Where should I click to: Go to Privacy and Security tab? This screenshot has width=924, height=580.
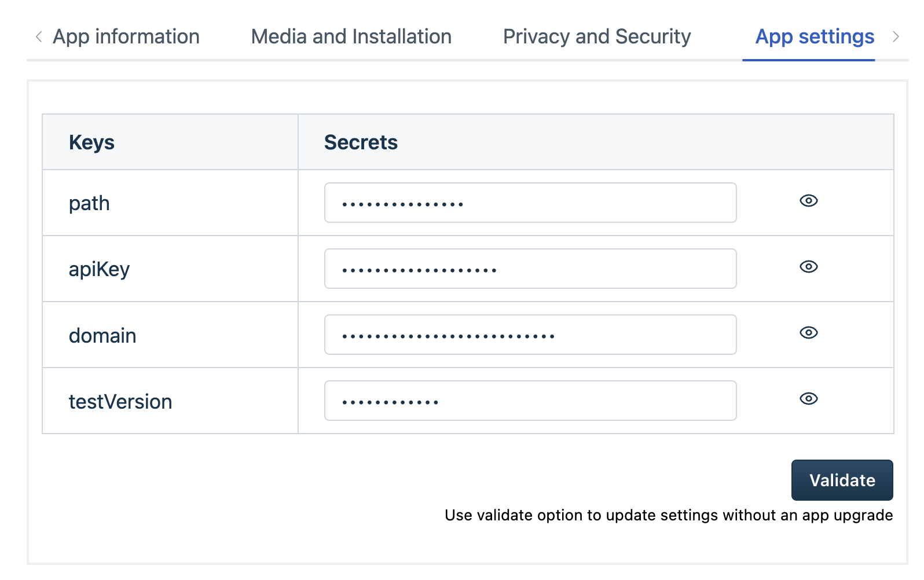click(597, 36)
